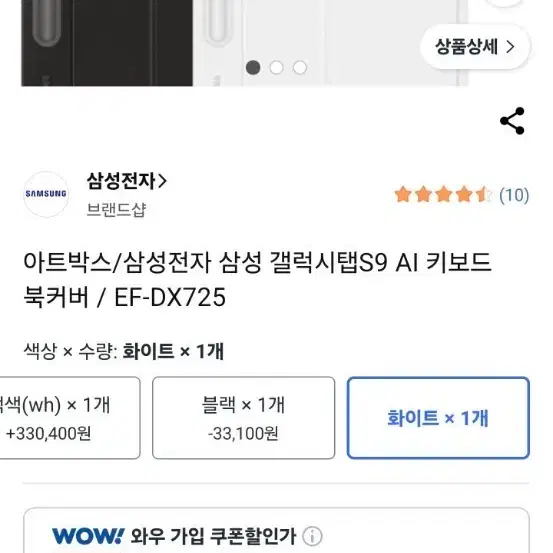Click the 와우 가입 쿠폰할인가 banner text
This screenshot has width=553, height=553.
[213, 536]
